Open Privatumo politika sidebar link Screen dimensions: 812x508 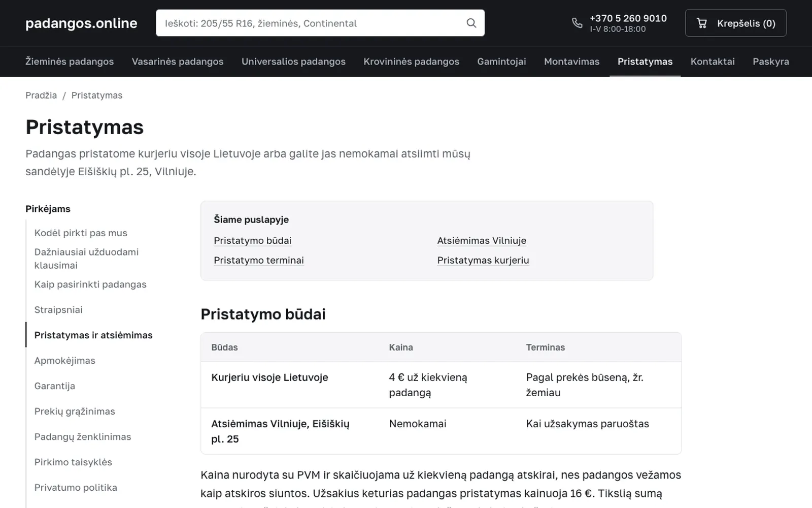[76, 488]
